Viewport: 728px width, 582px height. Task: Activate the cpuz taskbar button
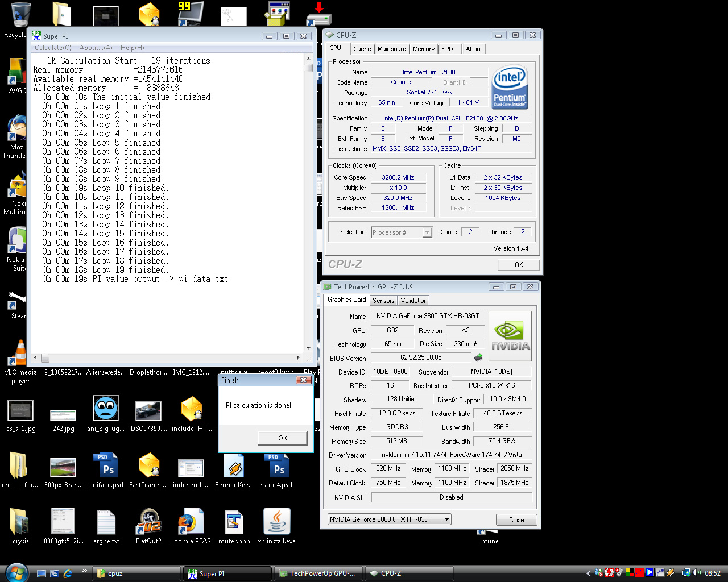tap(136, 573)
